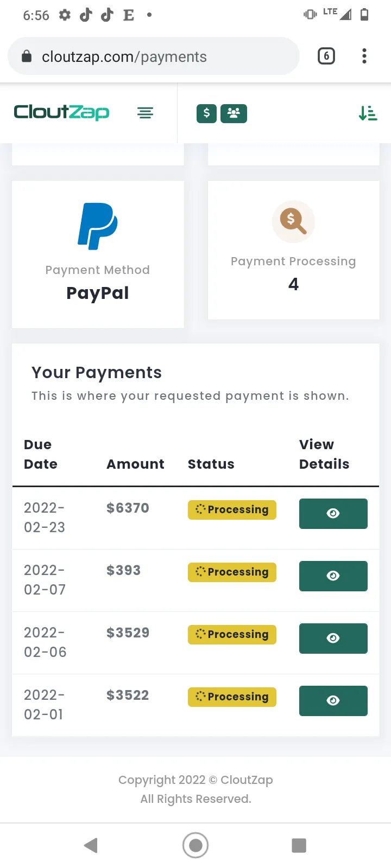The height and width of the screenshot is (868, 391).
Task: Tap the Android home navigation button
Action: point(195,845)
